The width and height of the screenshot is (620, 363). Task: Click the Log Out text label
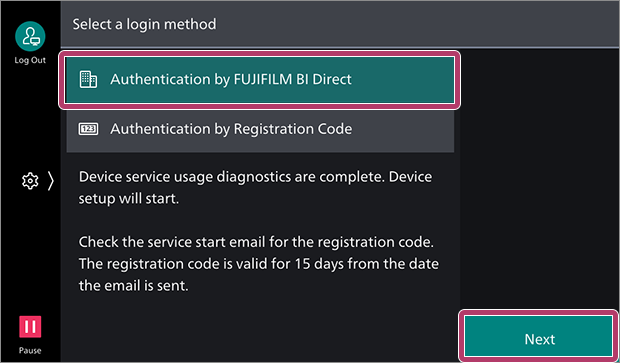pyautogui.click(x=30, y=60)
